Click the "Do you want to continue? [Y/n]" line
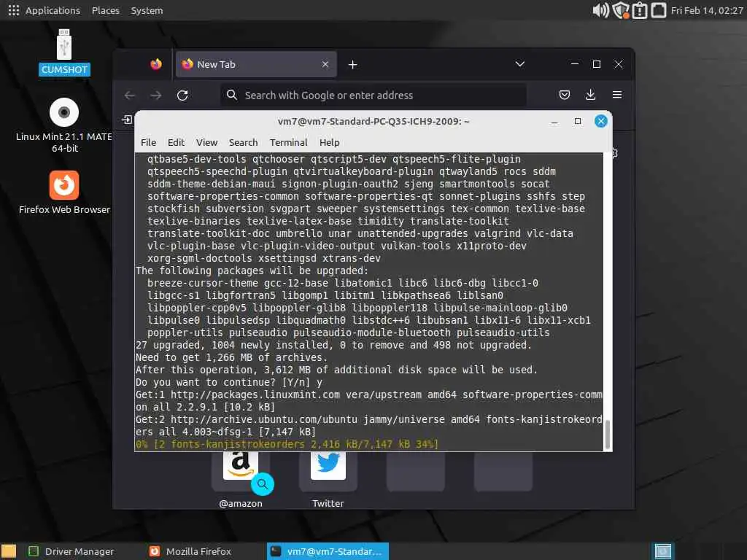747x560 pixels. tap(228, 382)
